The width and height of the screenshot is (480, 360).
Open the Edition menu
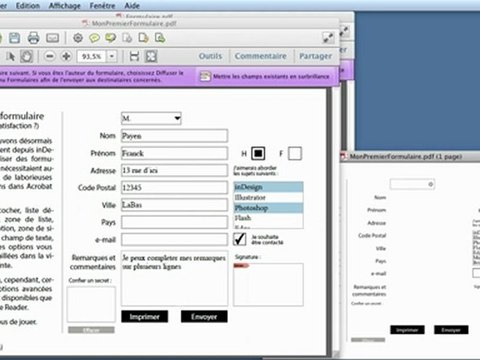tap(28, 6)
